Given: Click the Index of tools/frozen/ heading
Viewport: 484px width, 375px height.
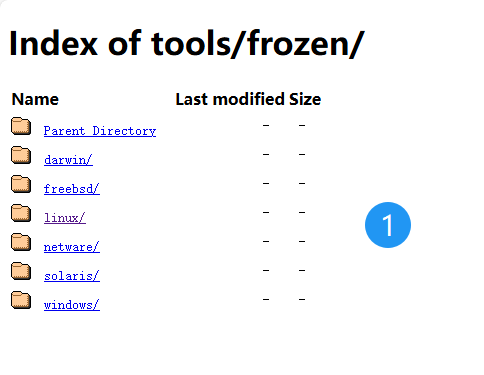Looking at the screenshot, I should pyautogui.click(x=187, y=44).
